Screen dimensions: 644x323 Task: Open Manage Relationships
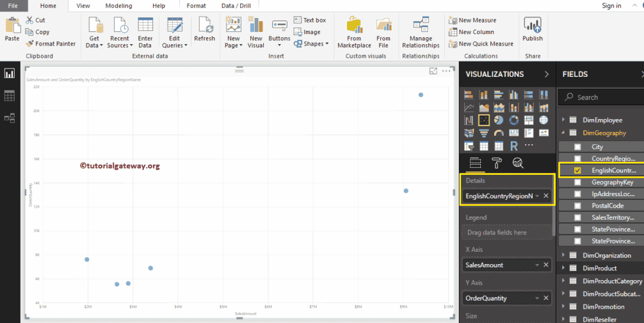(421, 33)
